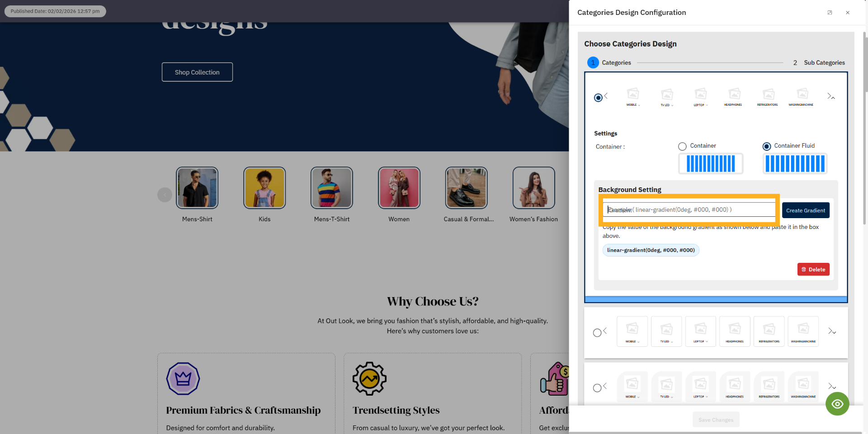Select the third categories design radio button
The image size is (868, 434).
(597, 388)
